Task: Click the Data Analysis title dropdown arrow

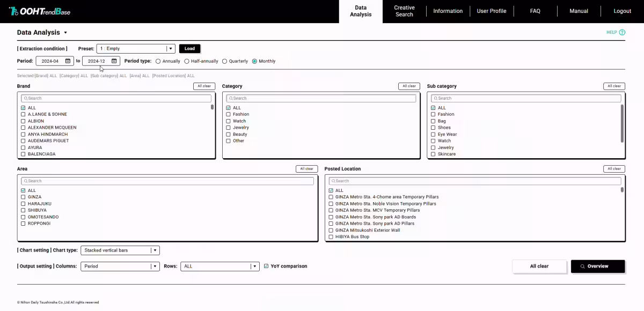Action: coord(65,33)
